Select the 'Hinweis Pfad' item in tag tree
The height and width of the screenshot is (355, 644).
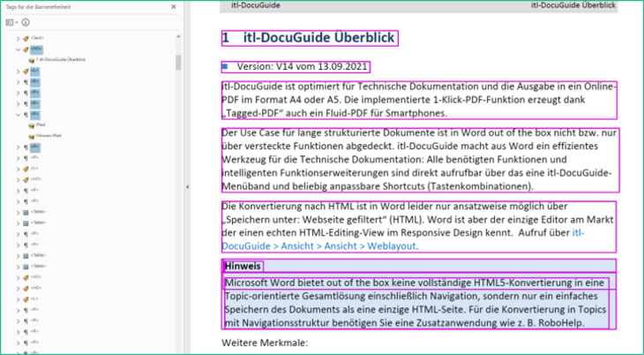click(49, 136)
